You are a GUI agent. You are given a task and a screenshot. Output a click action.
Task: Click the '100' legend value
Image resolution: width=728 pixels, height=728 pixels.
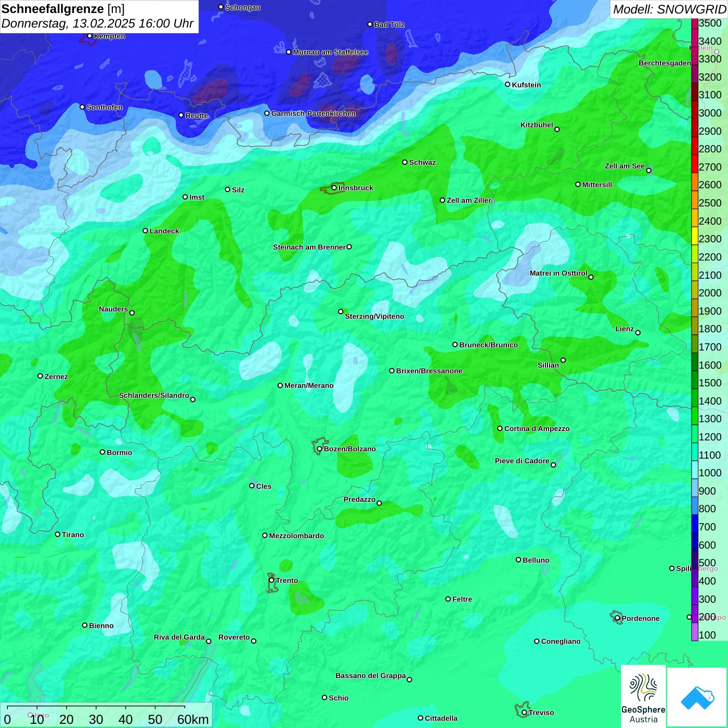(707, 635)
